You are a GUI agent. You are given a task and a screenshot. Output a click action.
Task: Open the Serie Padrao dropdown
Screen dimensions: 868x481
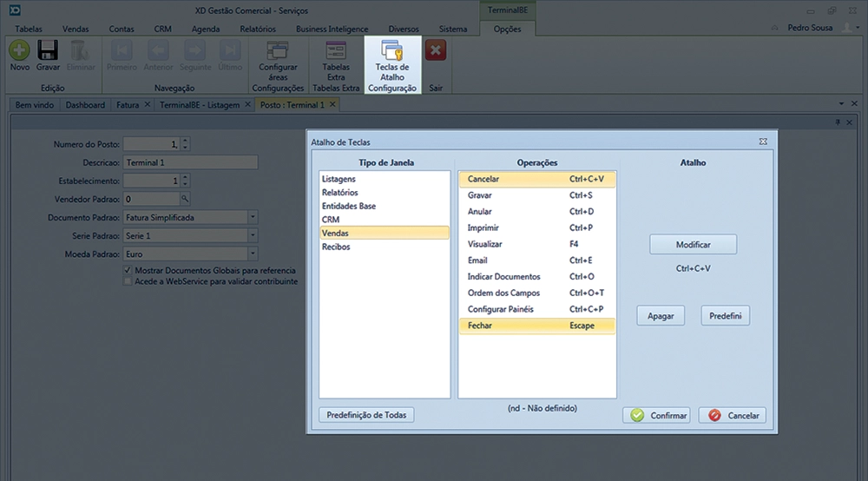[252, 235]
